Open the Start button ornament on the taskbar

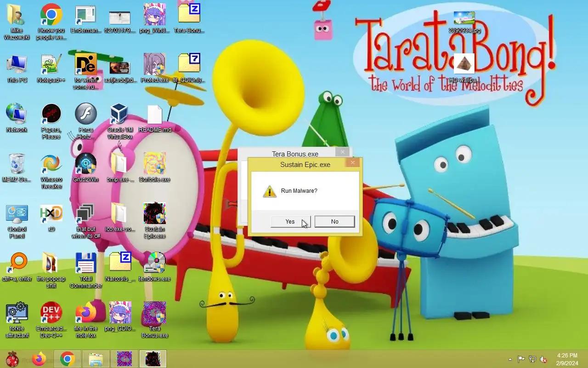coord(12,359)
